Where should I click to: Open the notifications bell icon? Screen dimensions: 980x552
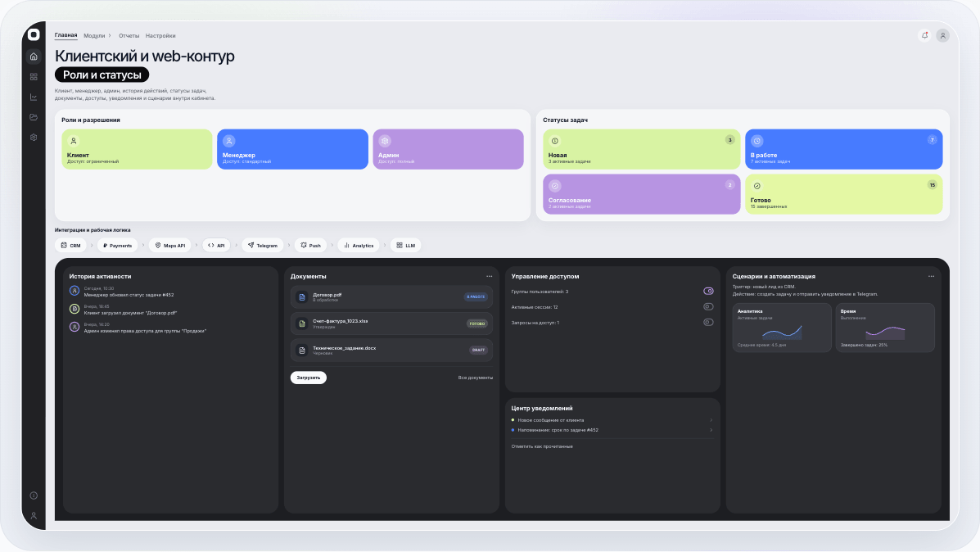[x=925, y=35]
